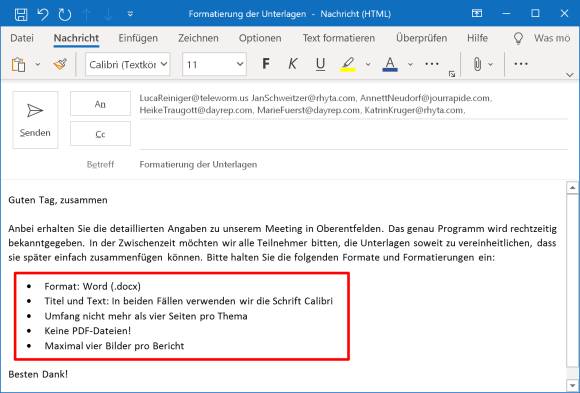The height and width of the screenshot is (393, 580).
Task: Click the Betreff subject field
Action: (x=353, y=164)
